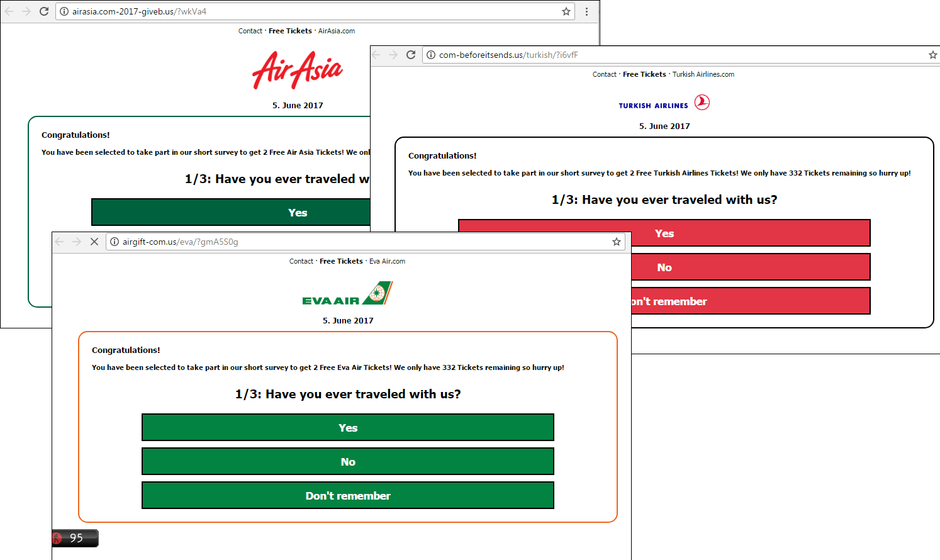This screenshot has width=940, height=560.
Task: Choose Don't remember in Eva Air survey
Action: coord(348,495)
